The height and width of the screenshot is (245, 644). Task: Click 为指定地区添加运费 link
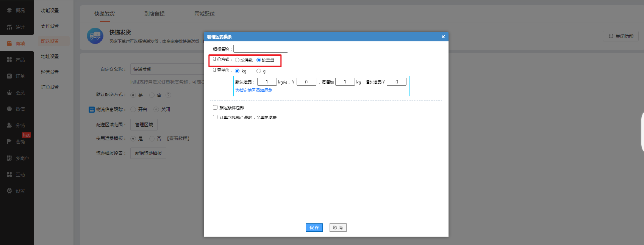click(253, 90)
